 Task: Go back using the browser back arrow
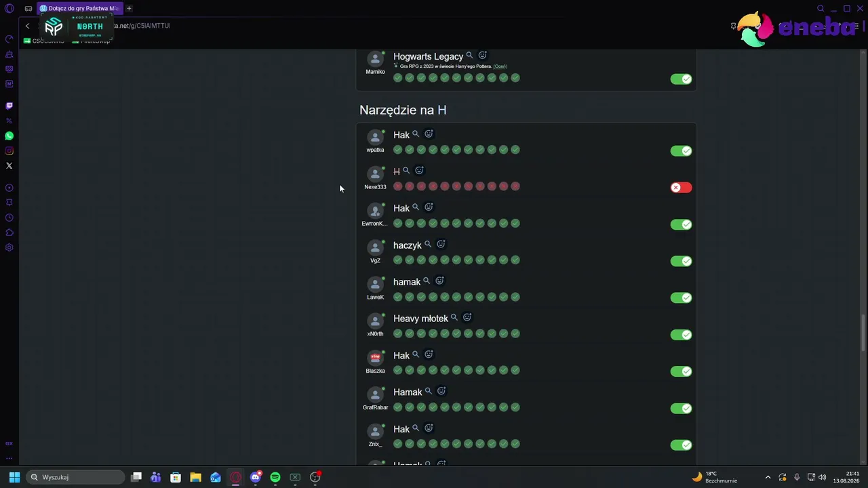27,26
